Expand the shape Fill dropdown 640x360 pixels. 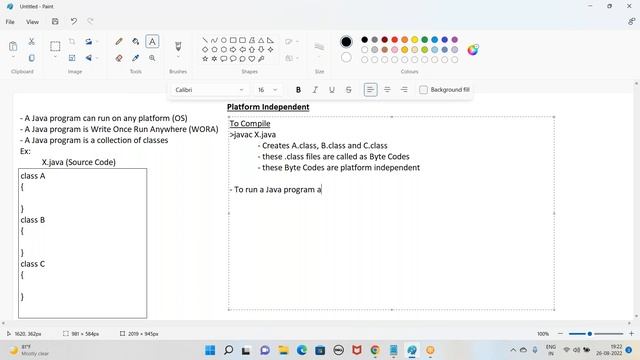point(292,58)
